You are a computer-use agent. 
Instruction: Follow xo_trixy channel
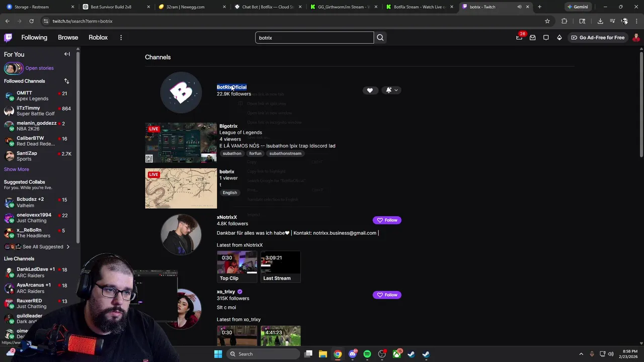[387, 295]
